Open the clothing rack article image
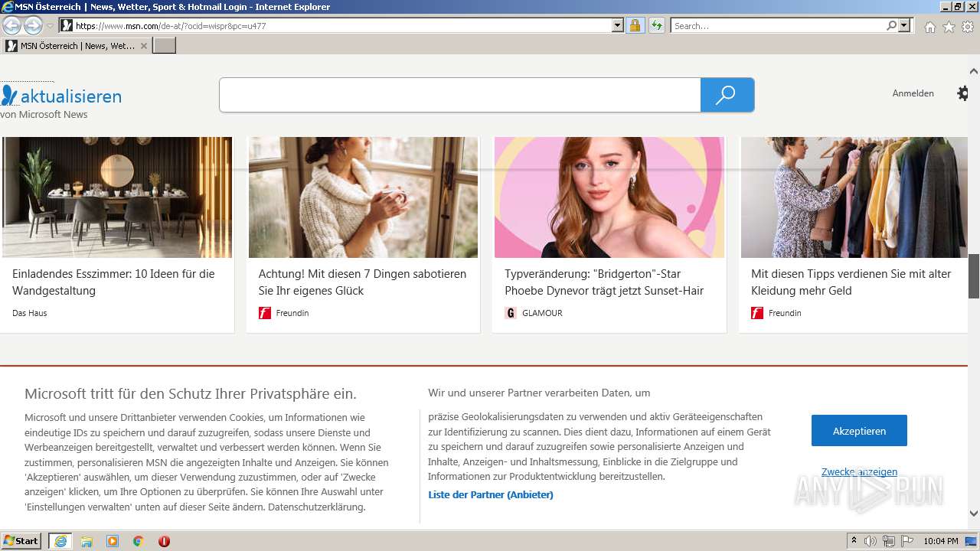This screenshot has width=980, height=551. point(854,197)
